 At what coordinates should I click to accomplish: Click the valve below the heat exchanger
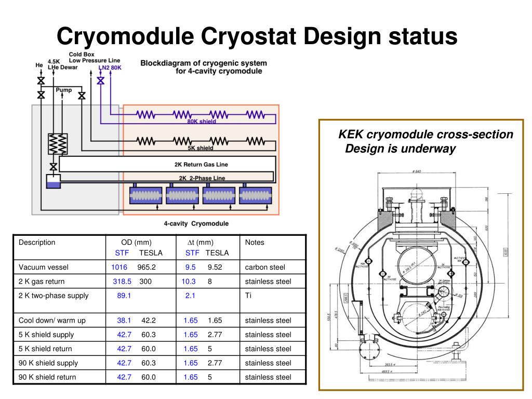coord(54,167)
